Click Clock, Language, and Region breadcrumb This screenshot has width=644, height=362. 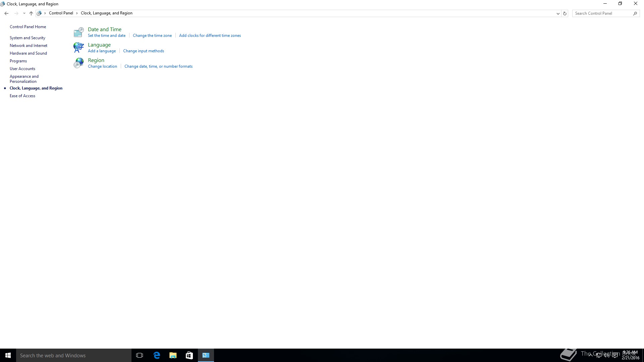107,13
